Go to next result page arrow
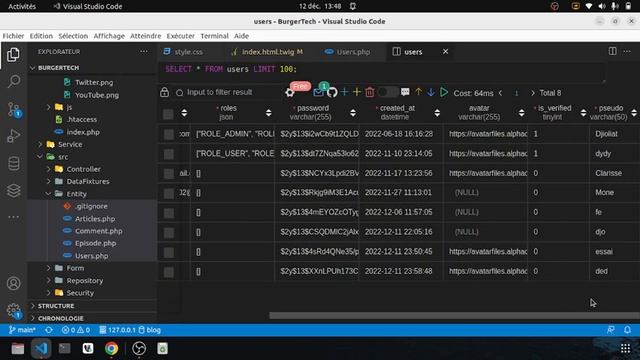 pyautogui.click(x=532, y=93)
